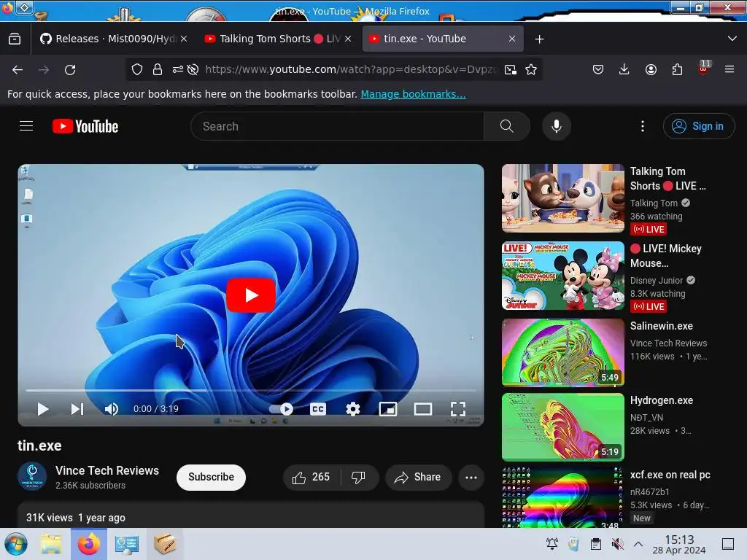Viewport: 747px width, 560px height.
Task: Start voice search with the microphone
Action: pyautogui.click(x=557, y=126)
